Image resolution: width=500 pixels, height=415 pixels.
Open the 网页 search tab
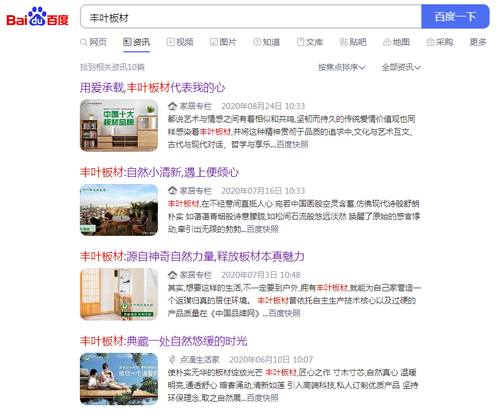point(93,42)
